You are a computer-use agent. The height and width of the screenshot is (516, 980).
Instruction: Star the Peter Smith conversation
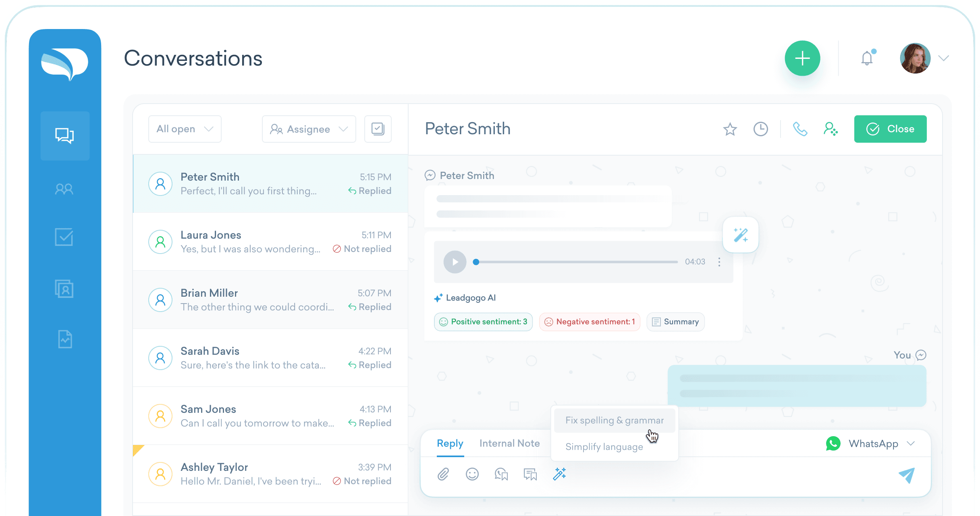730,129
